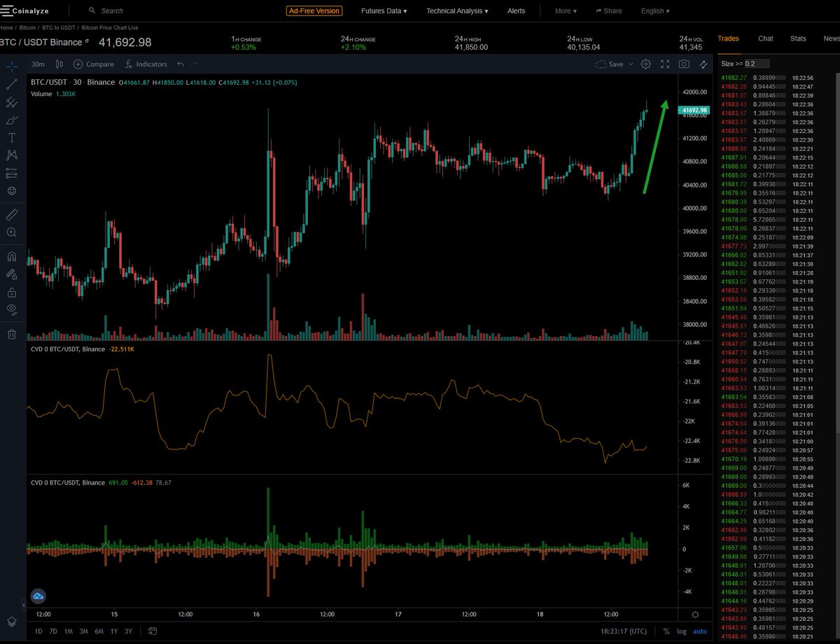This screenshot has height=644, width=840.
Task: Click the Share button
Action: point(608,11)
